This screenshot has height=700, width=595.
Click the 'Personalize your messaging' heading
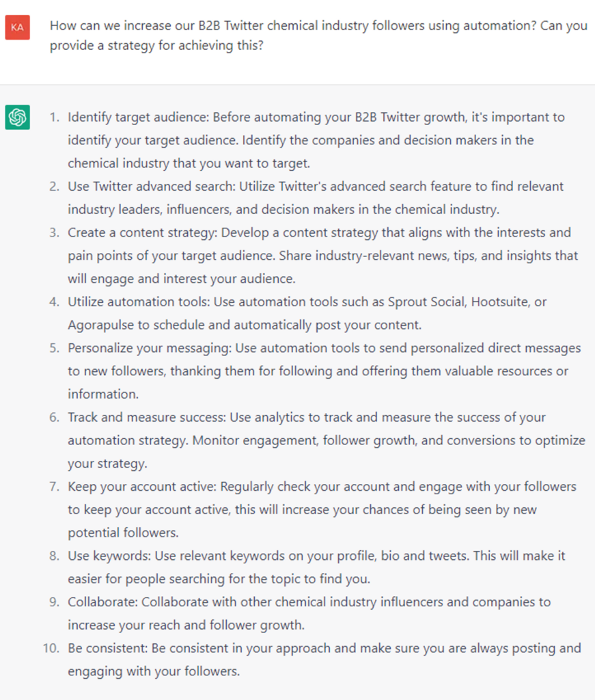click(148, 348)
